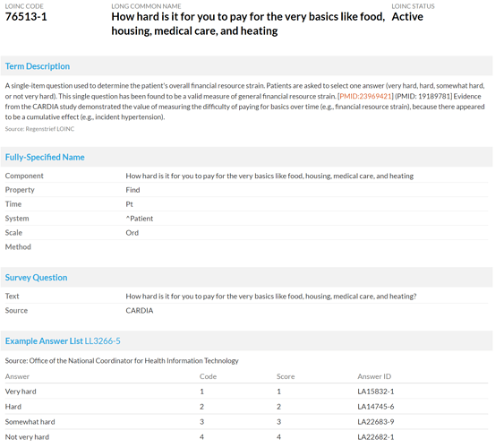
Task: Select the Not very hard answer row
Action: tap(246, 436)
